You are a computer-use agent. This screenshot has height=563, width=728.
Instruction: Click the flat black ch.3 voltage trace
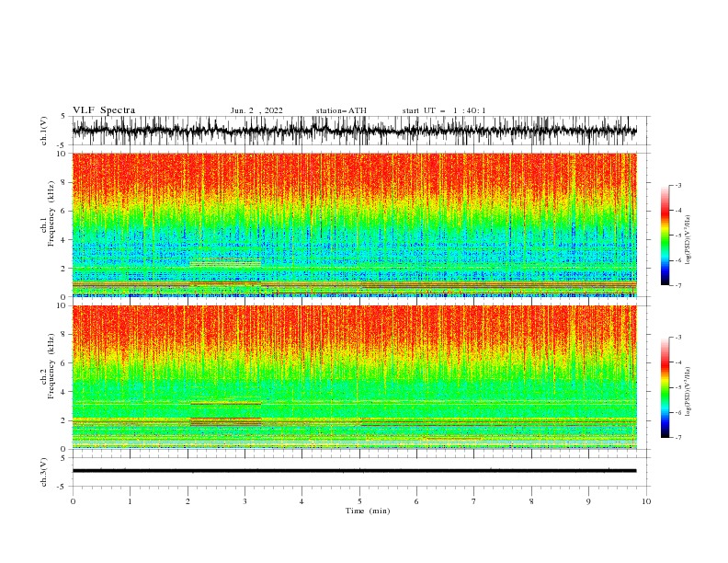(354, 471)
